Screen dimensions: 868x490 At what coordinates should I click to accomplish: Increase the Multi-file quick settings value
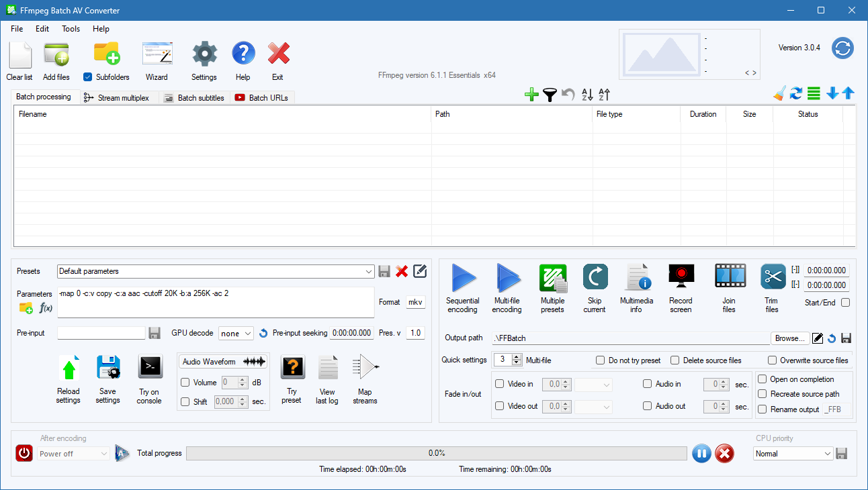[517, 357]
